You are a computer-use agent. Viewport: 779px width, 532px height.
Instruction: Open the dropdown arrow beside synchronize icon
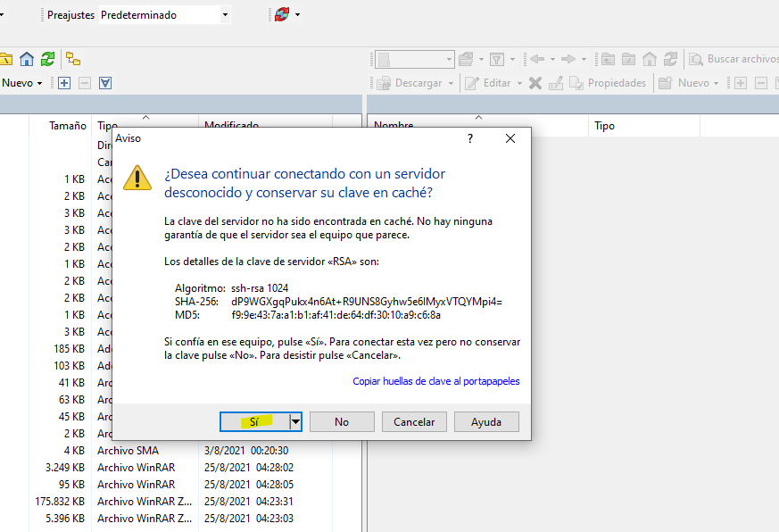(297, 15)
